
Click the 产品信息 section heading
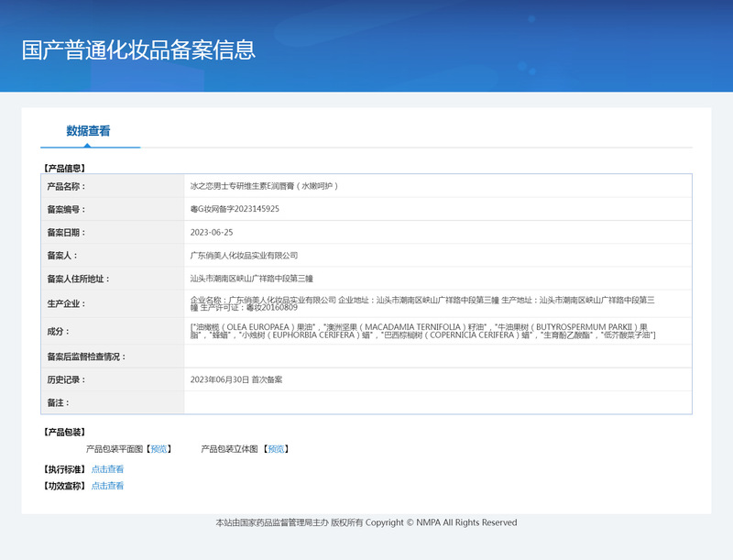click(x=64, y=169)
